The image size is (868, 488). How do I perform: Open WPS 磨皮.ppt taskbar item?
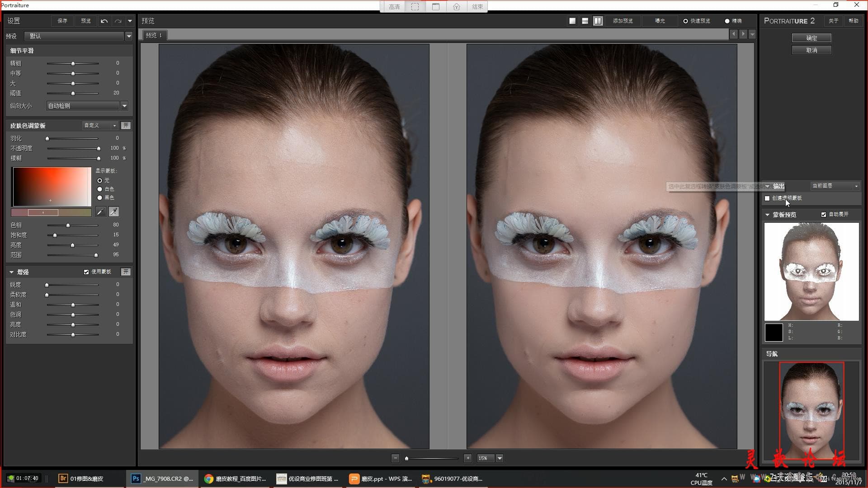click(x=381, y=479)
